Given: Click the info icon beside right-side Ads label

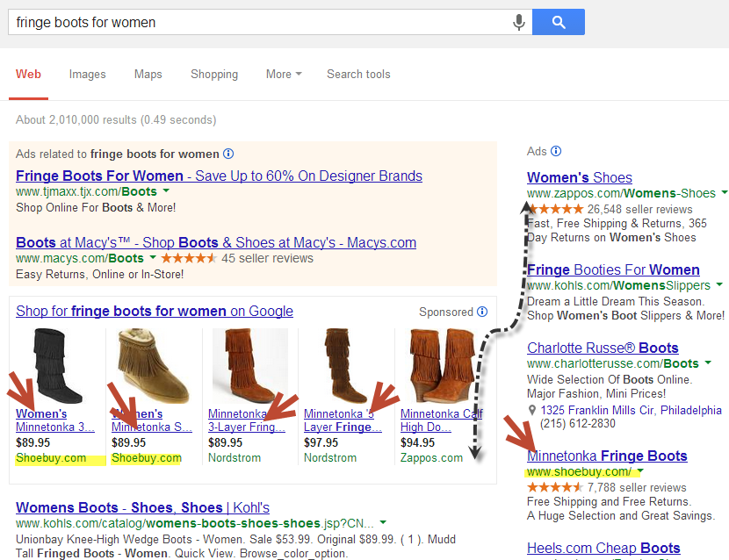Looking at the screenshot, I should (556, 151).
